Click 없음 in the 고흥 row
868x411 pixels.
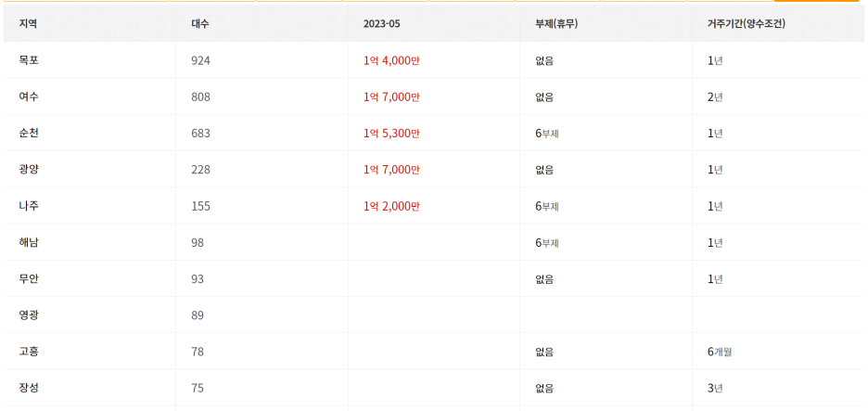pyautogui.click(x=544, y=353)
